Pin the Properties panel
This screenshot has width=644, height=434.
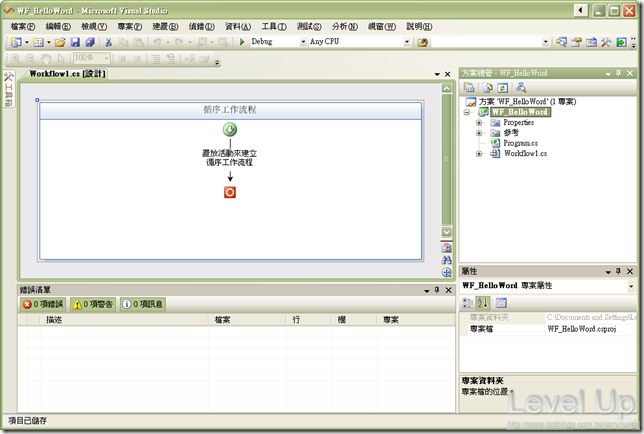click(619, 271)
